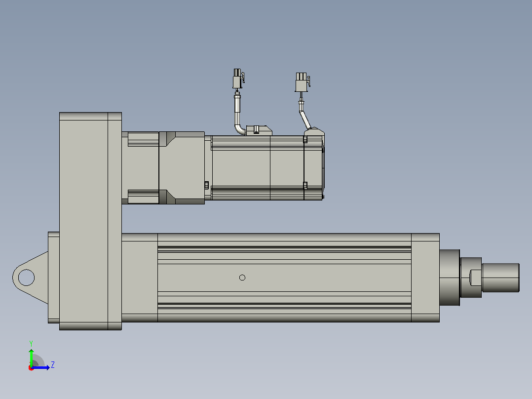Click the blue Z axis arrow of triad

pyautogui.click(x=41, y=367)
